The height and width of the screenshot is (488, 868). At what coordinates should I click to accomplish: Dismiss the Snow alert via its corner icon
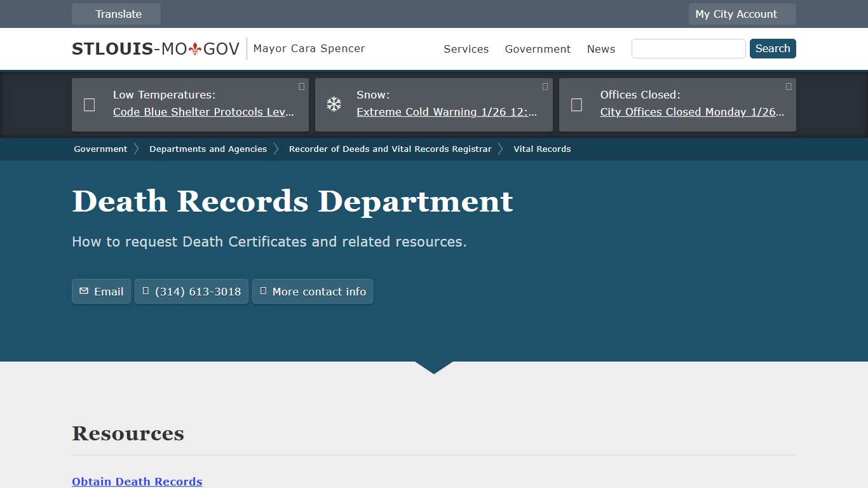pyautogui.click(x=545, y=86)
